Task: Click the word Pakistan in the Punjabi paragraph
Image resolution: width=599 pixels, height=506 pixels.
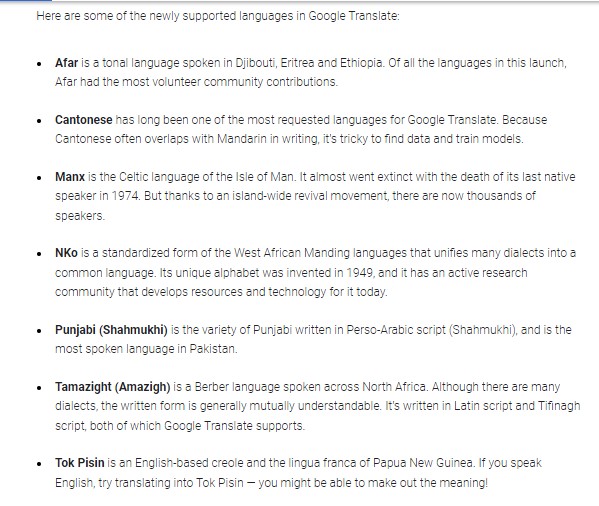Action: [x=213, y=349]
